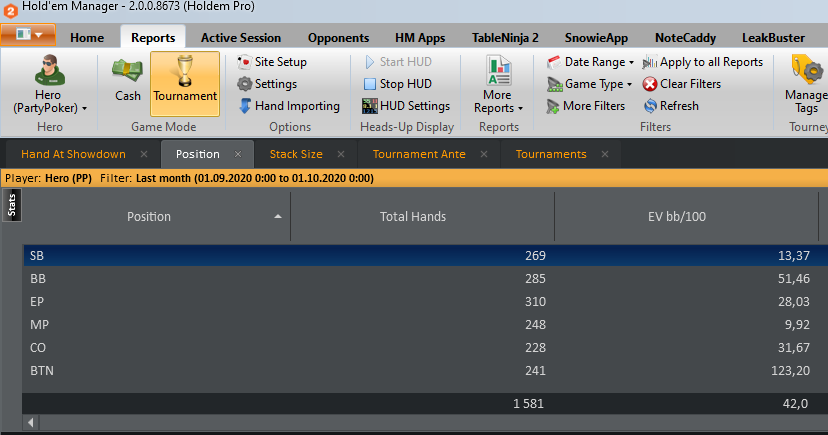This screenshot has width=828, height=435.
Task: Open Manage Tags
Action: coord(806,84)
